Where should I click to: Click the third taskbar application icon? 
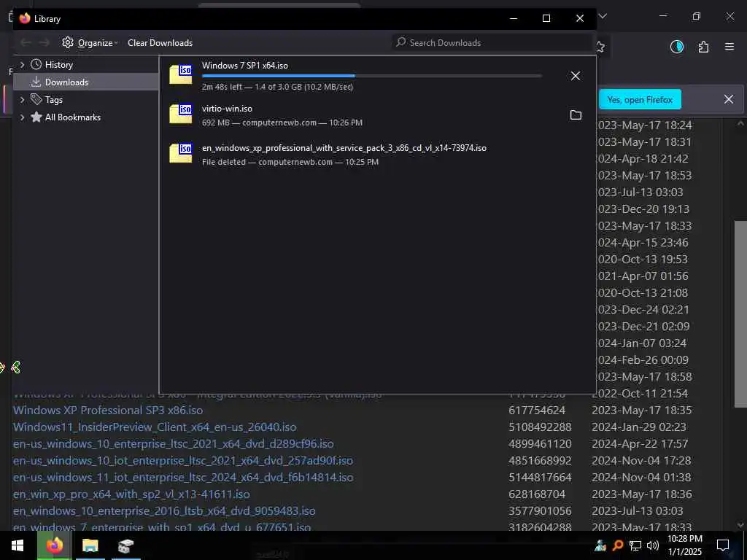coord(125,545)
